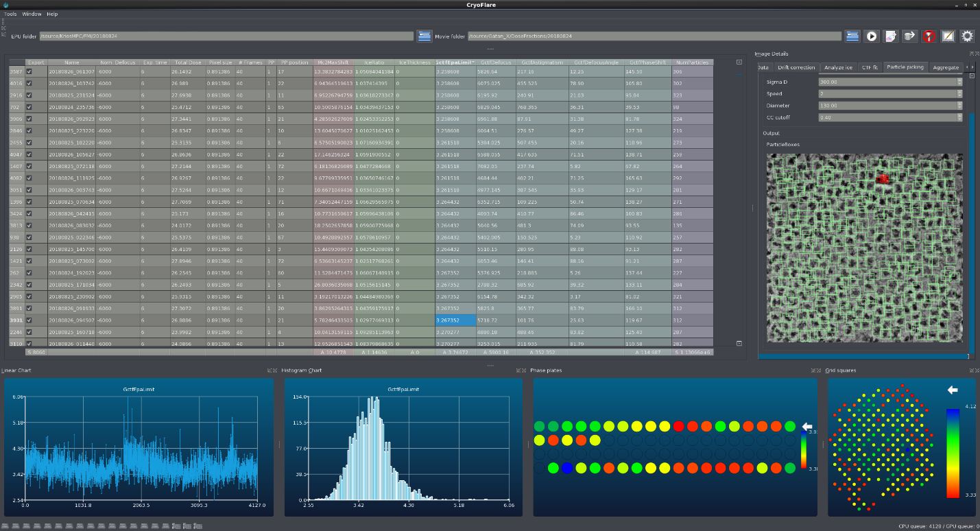Click the blue circle in Phase plates panel
Image resolution: width=980 pixels, height=531 pixels.
tap(566, 469)
